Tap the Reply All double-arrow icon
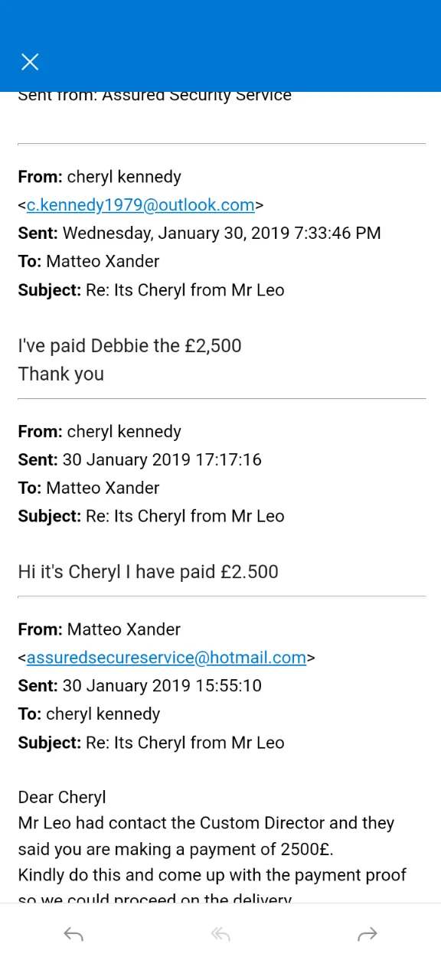This screenshot has height=980, width=441. pos(220,934)
